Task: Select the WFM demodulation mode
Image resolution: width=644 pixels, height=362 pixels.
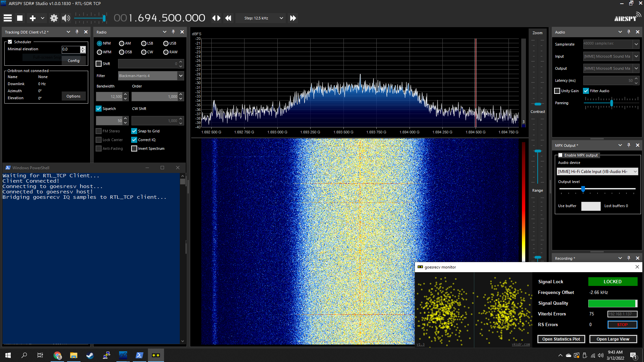Action: [x=100, y=52]
